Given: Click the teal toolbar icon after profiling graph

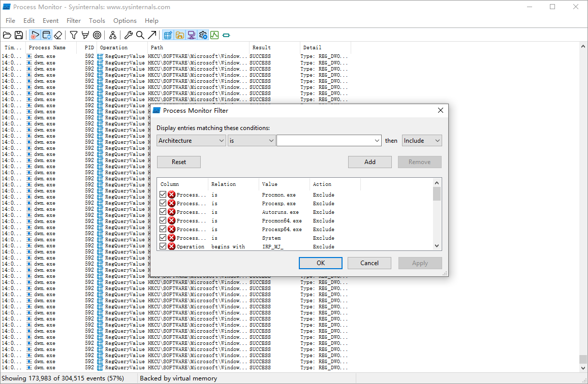Looking at the screenshot, I should (x=226, y=35).
